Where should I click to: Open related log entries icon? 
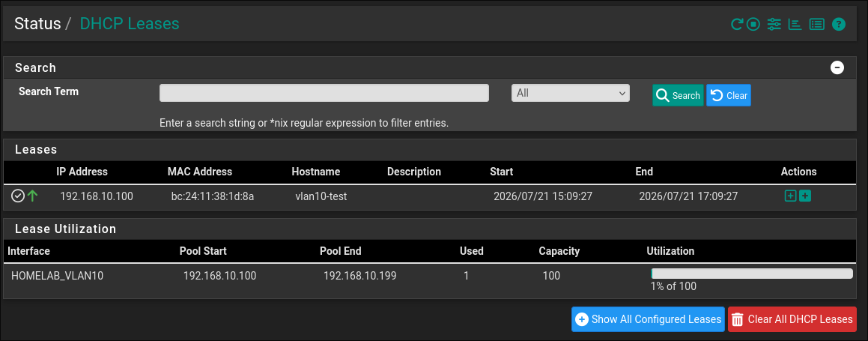[x=816, y=24]
